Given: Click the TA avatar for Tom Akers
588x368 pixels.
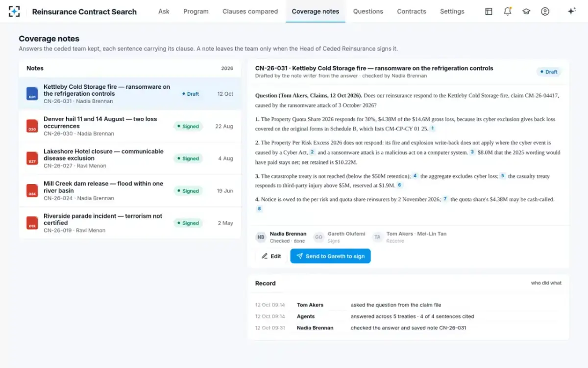Looking at the screenshot, I should [x=378, y=237].
